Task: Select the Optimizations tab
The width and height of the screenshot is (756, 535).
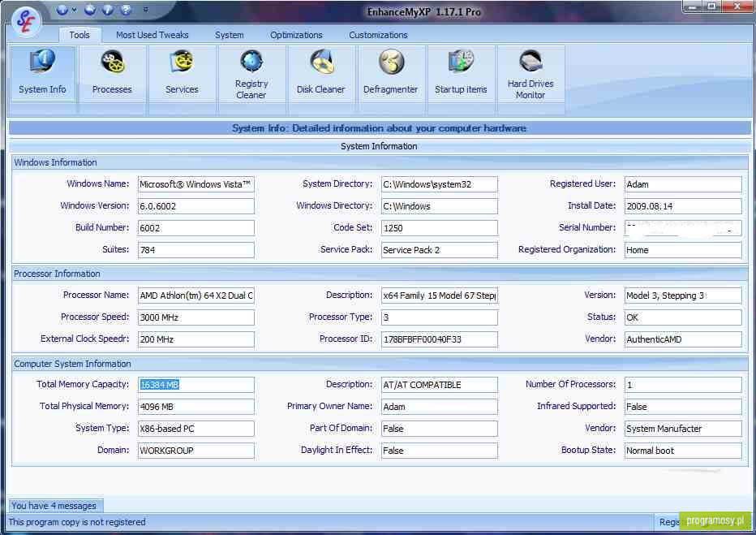Action: [296, 35]
